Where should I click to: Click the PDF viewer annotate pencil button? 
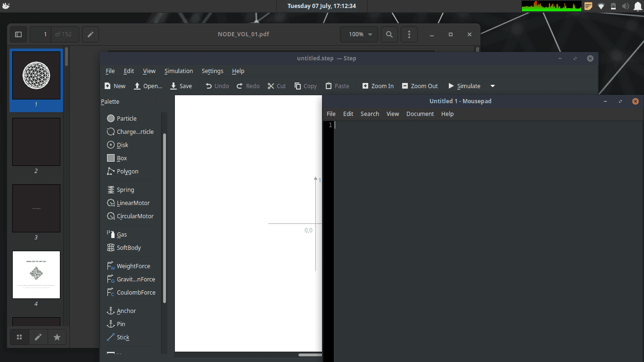click(x=91, y=34)
